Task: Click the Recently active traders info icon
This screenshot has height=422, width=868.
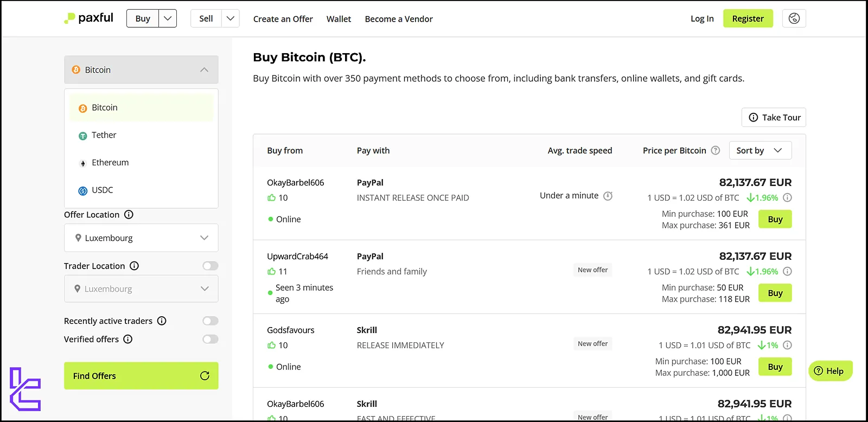Action: [162, 321]
